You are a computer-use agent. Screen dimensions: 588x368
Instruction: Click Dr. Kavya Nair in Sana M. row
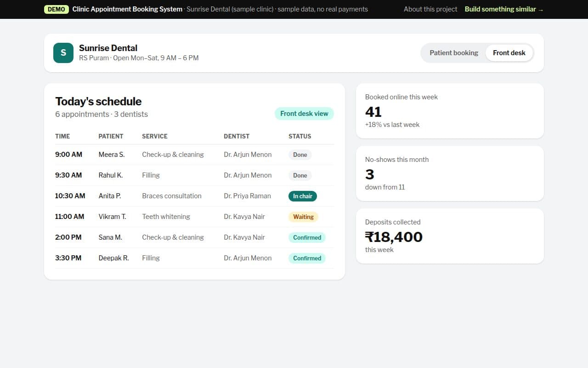click(x=244, y=237)
